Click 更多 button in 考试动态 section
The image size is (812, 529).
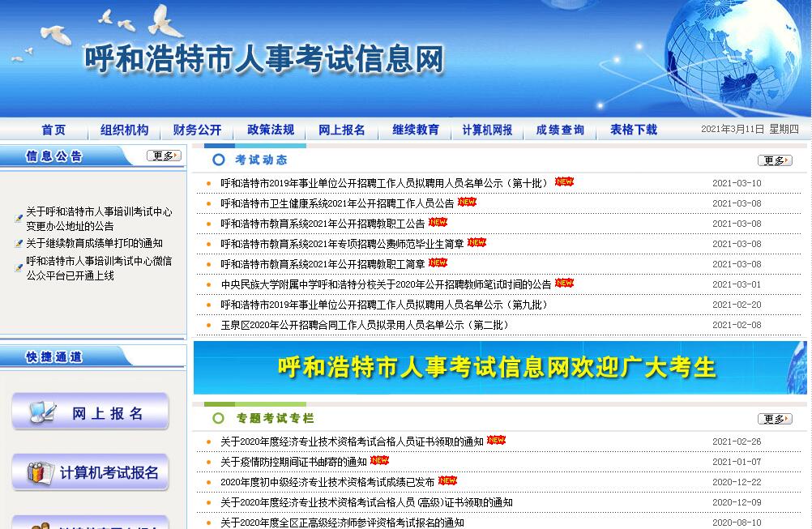(x=775, y=160)
